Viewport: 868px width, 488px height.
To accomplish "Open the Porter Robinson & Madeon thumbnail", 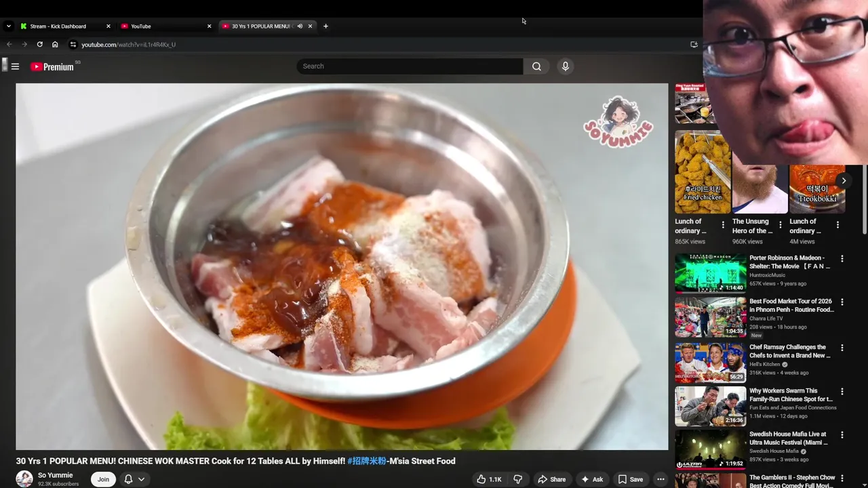I will [x=710, y=272].
